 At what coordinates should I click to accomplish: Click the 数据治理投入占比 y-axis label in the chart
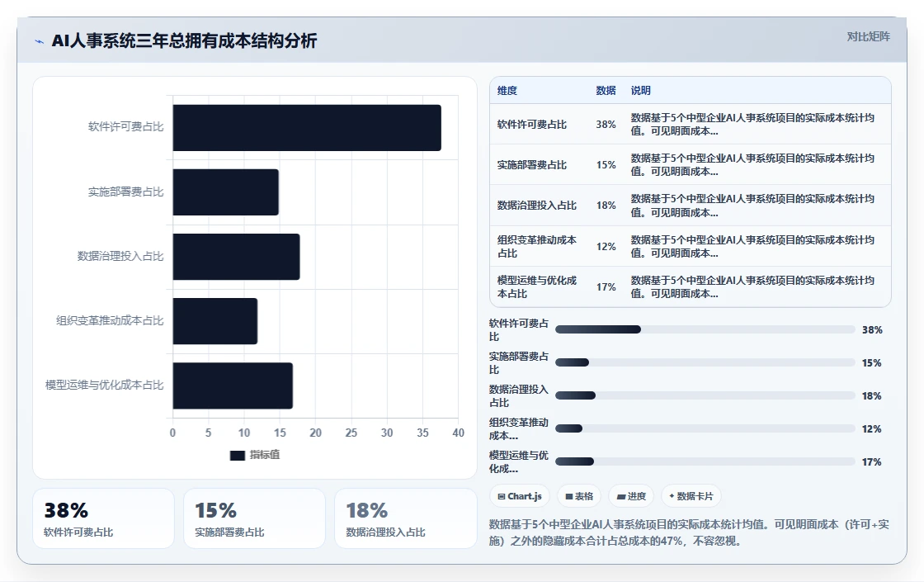click(x=120, y=256)
